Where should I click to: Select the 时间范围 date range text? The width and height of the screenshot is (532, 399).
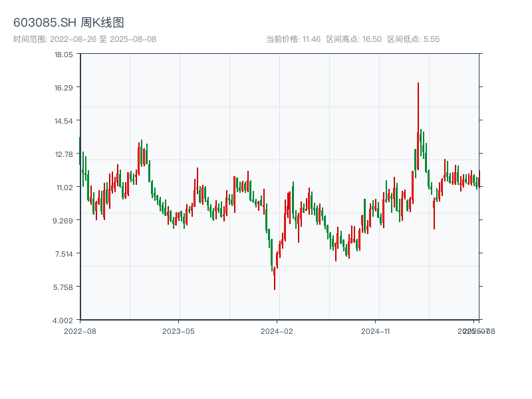[x=84, y=39]
